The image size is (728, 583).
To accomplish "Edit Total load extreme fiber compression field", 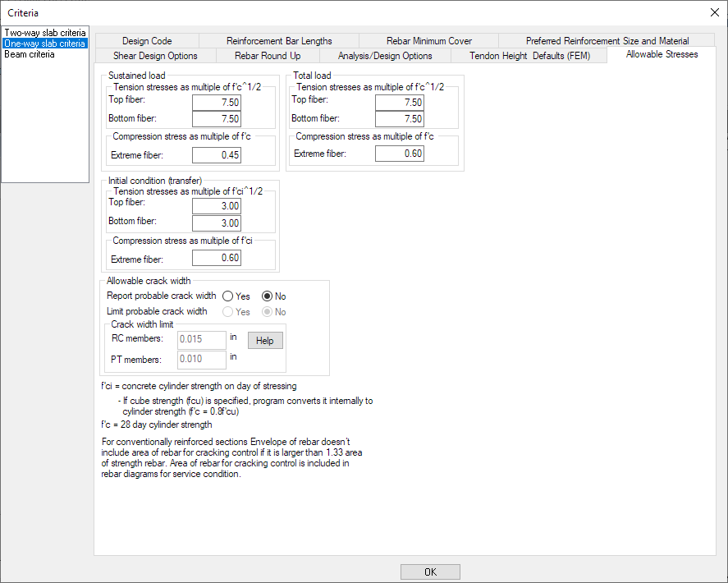I will [400, 154].
